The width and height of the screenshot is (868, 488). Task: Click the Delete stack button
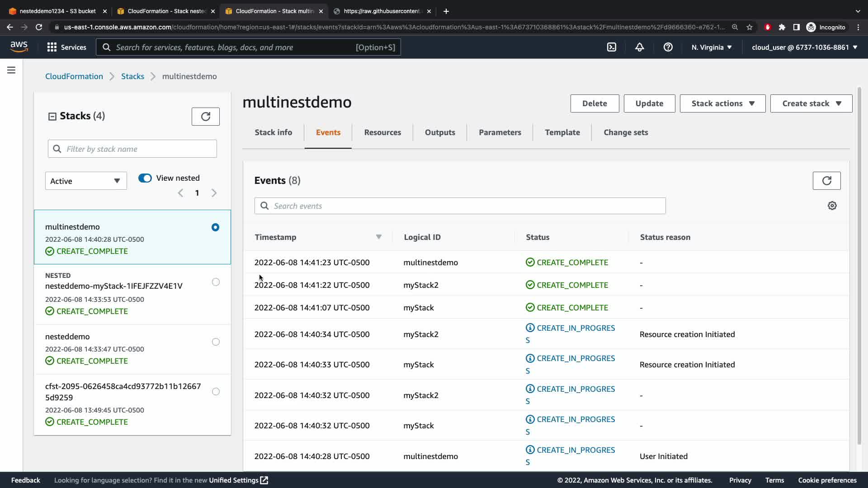coord(594,103)
